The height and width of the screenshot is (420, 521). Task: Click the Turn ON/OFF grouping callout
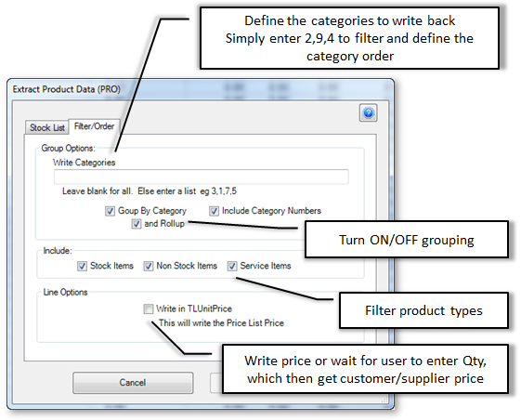[407, 240]
